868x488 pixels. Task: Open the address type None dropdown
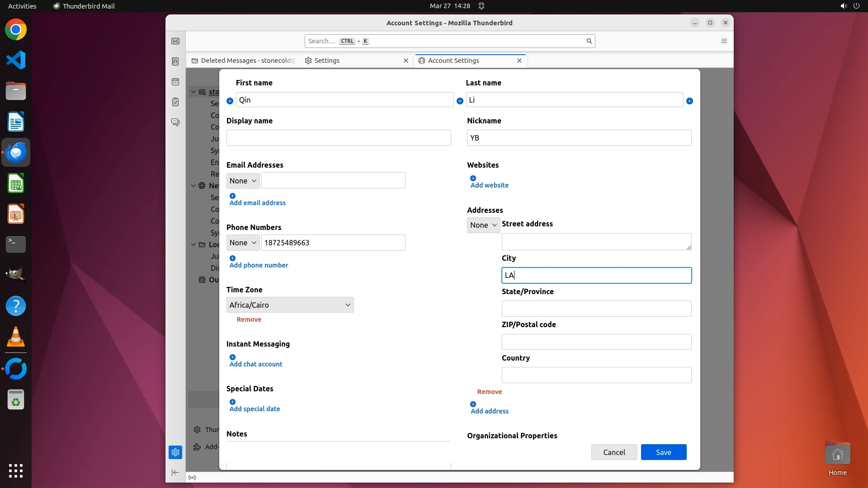point(483,225)
